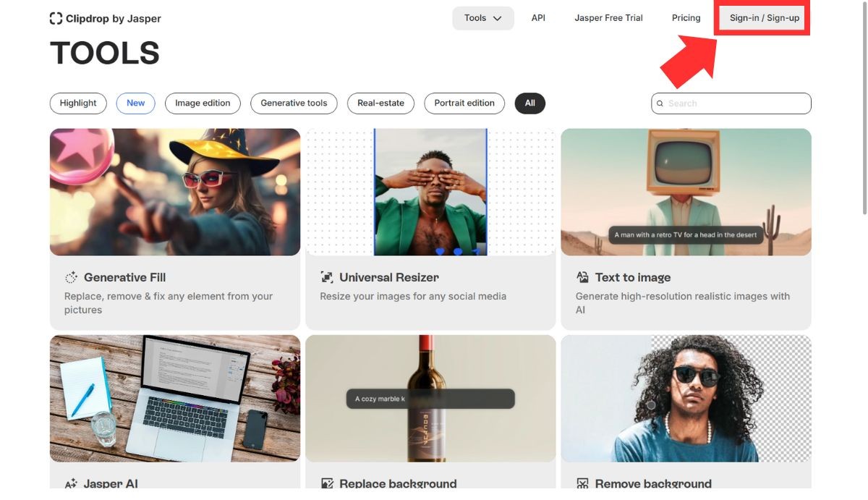
Task: Click the Replace background title
Action: pos(398,483)
